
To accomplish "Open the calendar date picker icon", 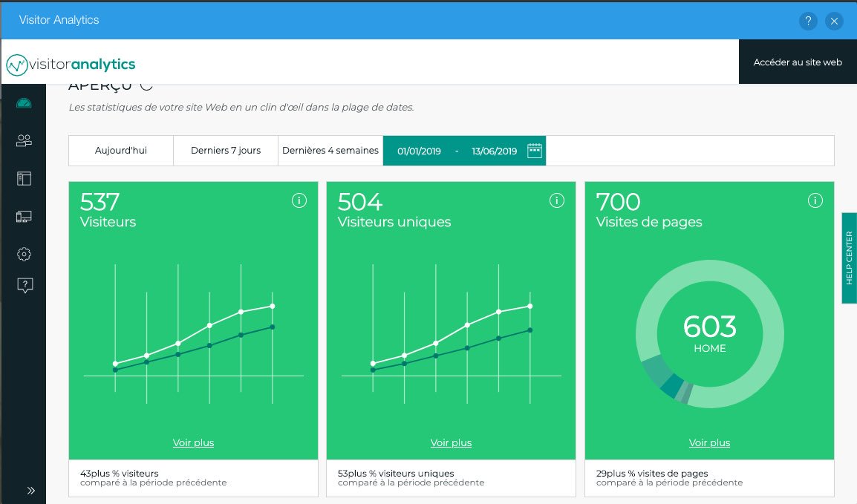I will (x=535, y=151).
